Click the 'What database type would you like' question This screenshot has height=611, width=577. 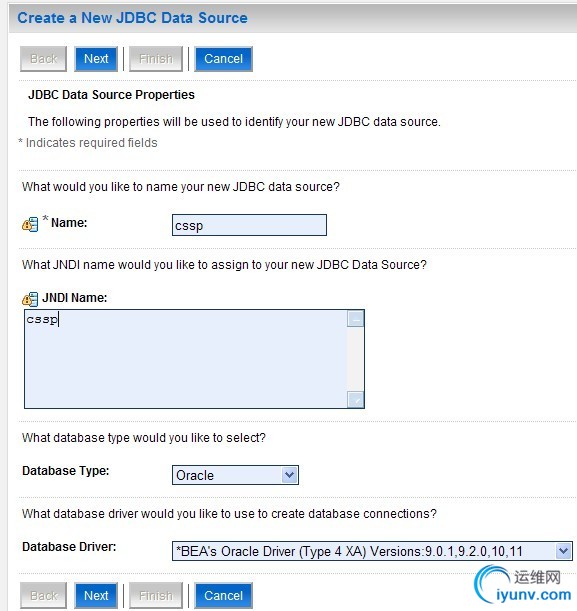144,438
